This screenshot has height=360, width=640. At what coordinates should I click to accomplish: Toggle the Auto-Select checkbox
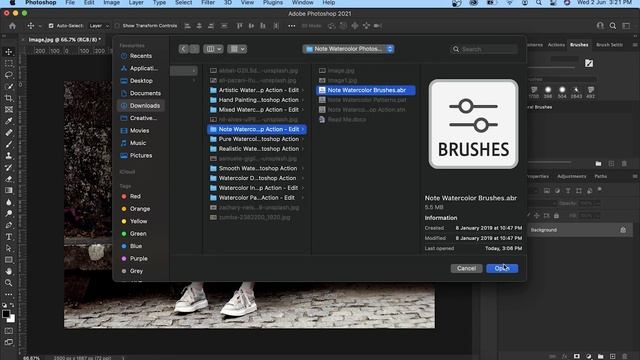point(51,26)
